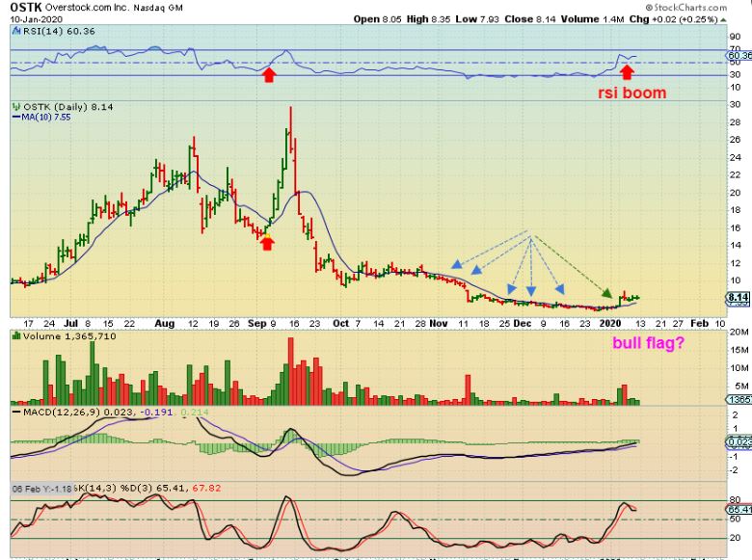Click the 90 level on RSI axis

[735, 37]
